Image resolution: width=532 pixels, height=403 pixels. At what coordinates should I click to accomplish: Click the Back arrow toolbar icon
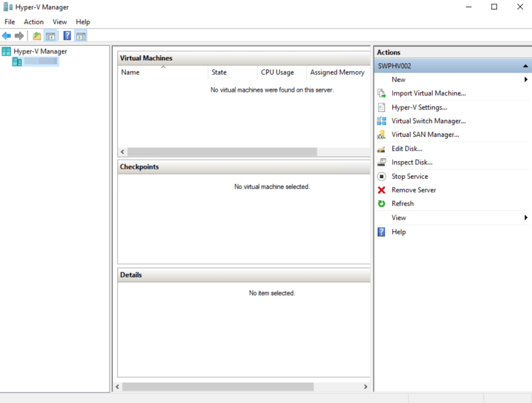(x=6, y=36)
